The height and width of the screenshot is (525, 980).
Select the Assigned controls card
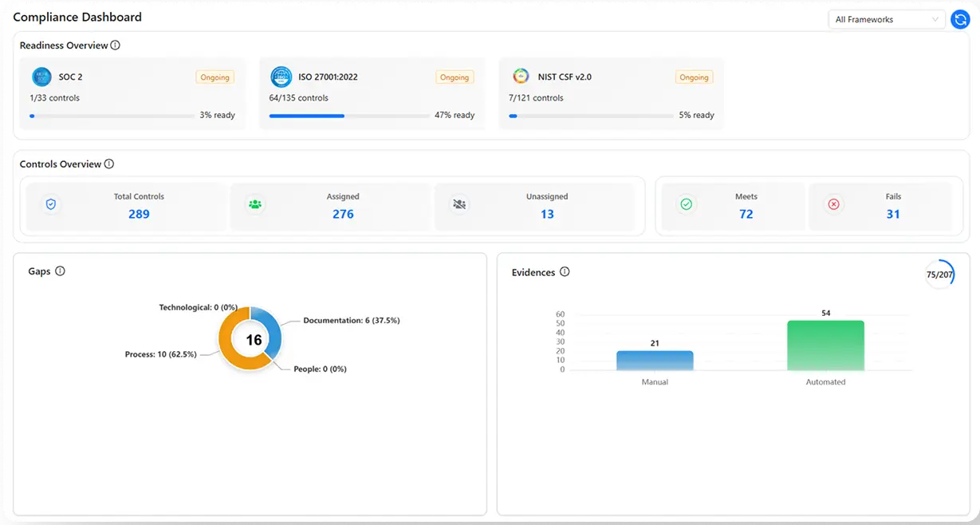point(332,207)
